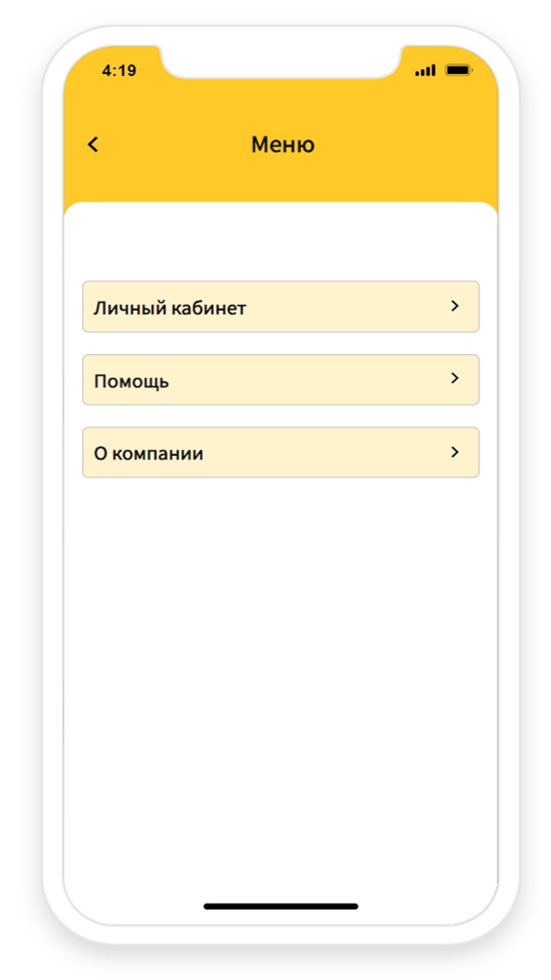Click the Меню screen title
The image size is (551, 980).
(x=283, y=145)
